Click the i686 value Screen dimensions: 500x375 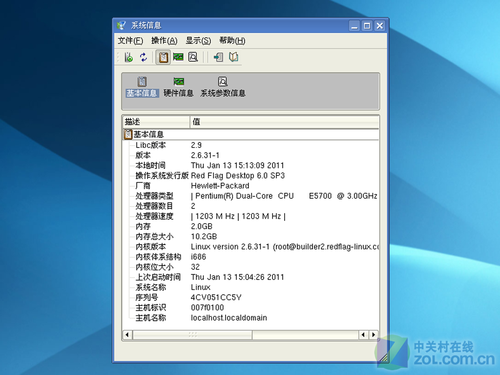click(x=198, y=257)
